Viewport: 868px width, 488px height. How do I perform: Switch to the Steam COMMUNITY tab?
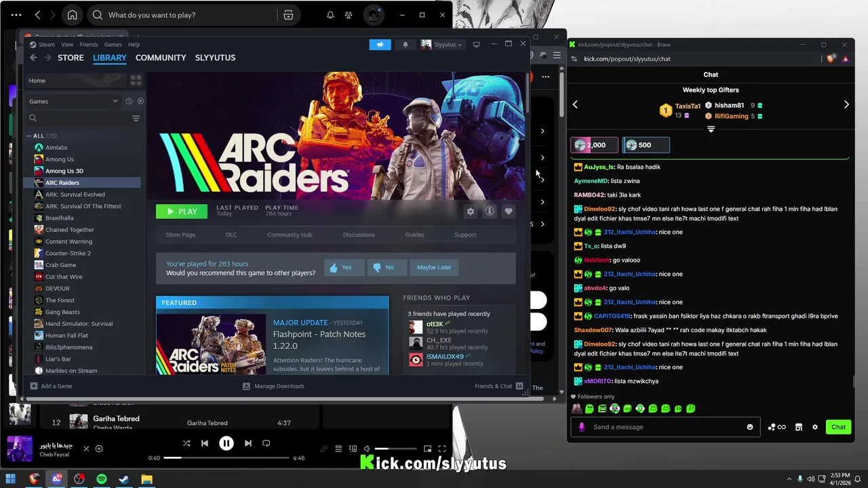[161, 58]
